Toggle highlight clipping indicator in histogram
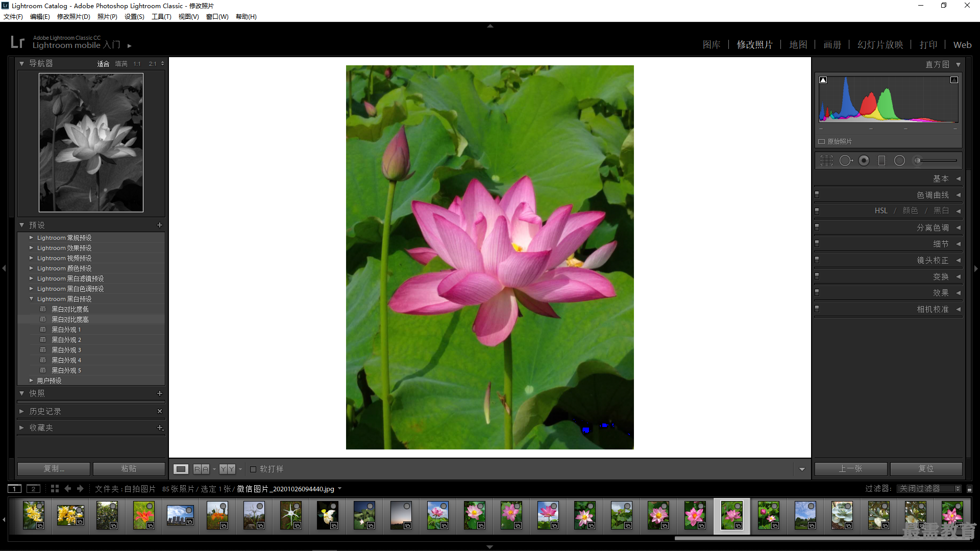 954,80
